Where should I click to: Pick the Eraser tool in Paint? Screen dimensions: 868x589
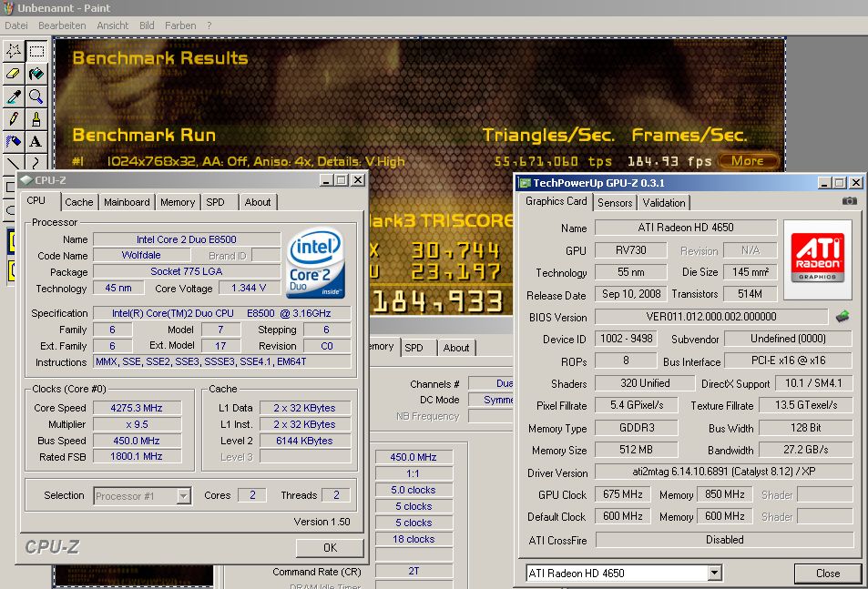tap(14, 74)
